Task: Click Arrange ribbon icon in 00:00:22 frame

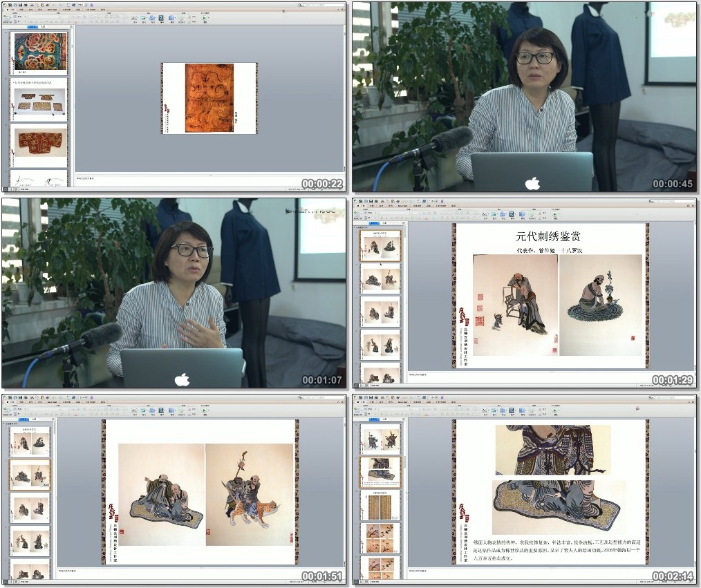Action: [171, 18]
